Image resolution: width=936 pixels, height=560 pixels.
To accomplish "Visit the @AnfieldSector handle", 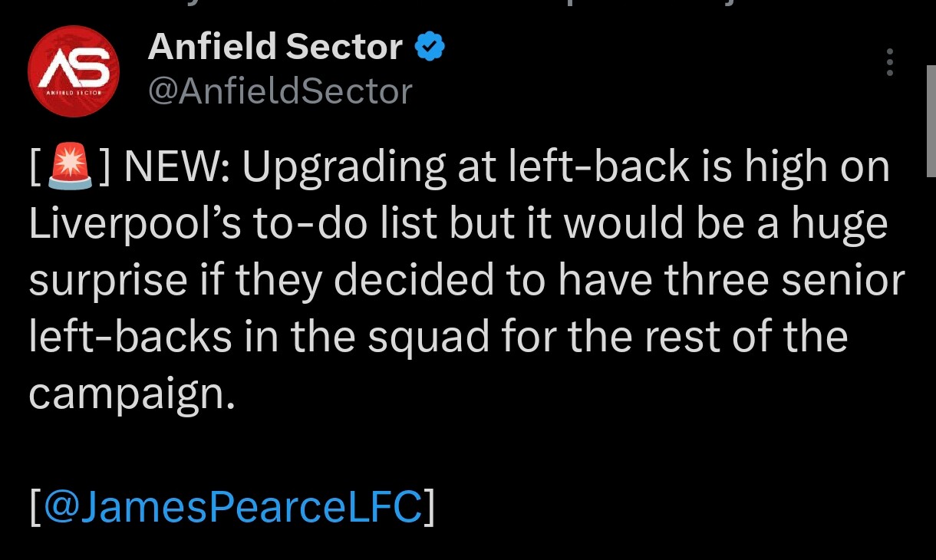I will (280, 91).
